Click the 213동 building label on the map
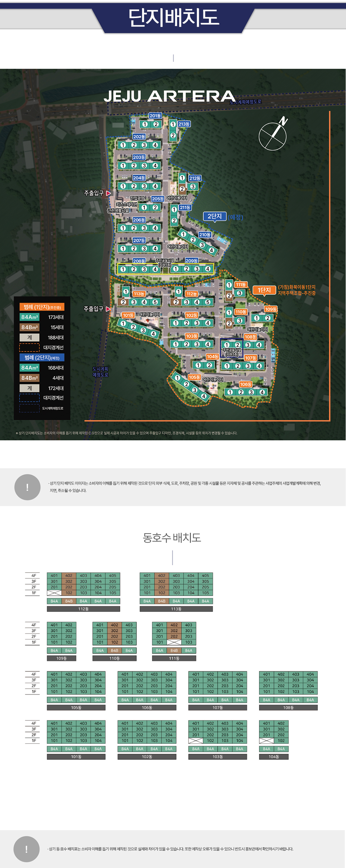This screenshot has width=346, height=868. (x=184, y=124)
